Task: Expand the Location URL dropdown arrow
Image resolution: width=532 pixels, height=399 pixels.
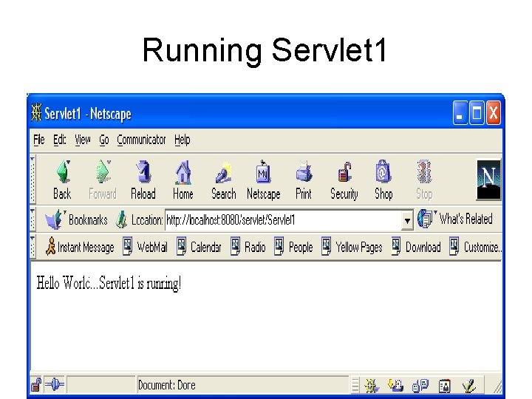Action: point(407,220)
